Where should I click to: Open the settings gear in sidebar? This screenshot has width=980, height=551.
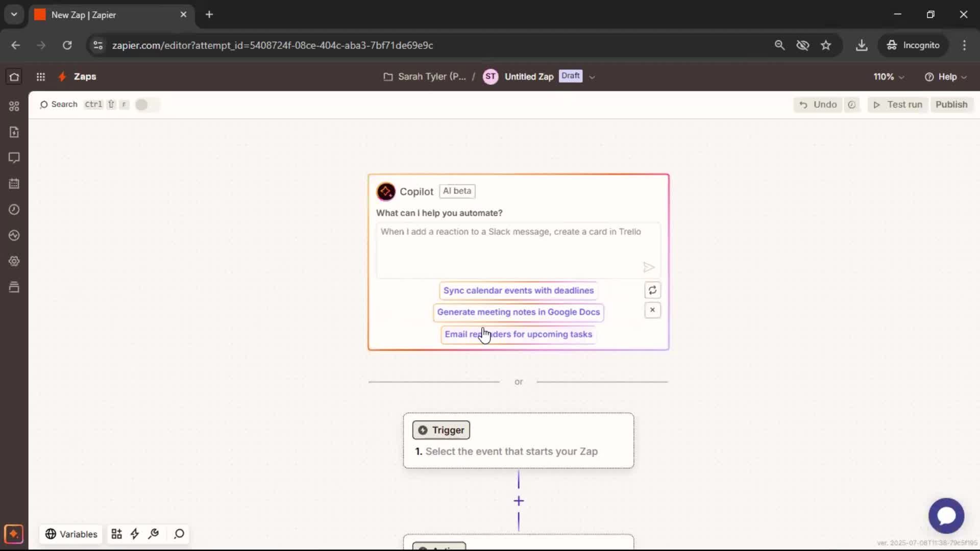[x=14, y=261]
